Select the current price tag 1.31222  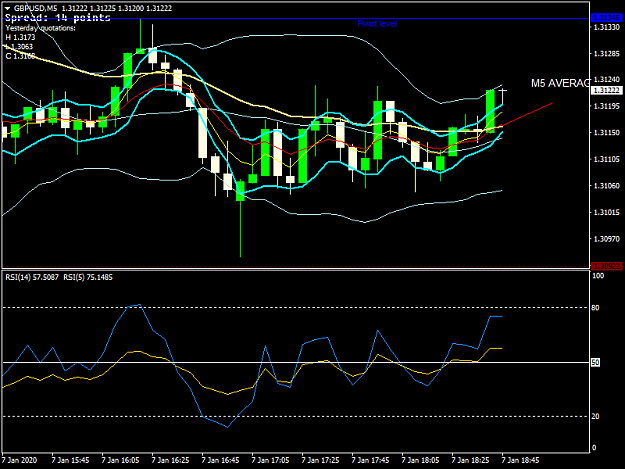pos(607,90)
